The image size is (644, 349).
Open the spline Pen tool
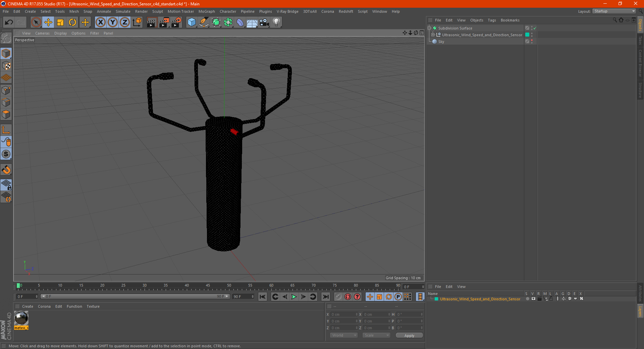pos(204,22)
